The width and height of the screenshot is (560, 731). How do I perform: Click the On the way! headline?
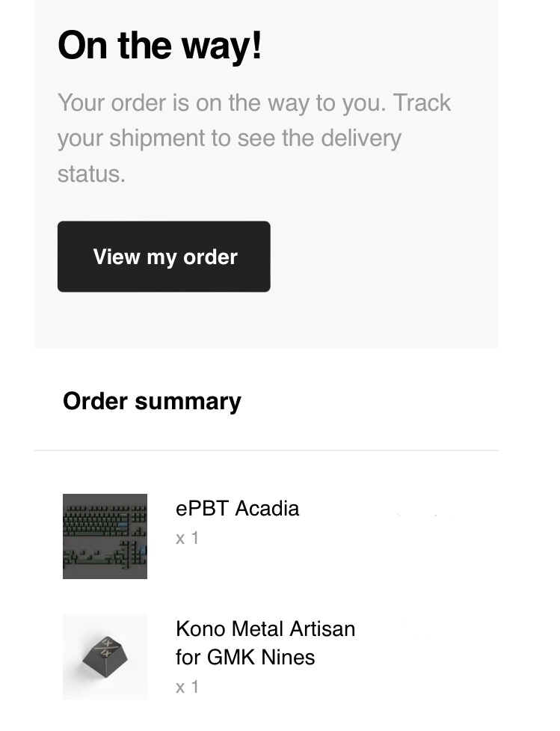point(160,45)
